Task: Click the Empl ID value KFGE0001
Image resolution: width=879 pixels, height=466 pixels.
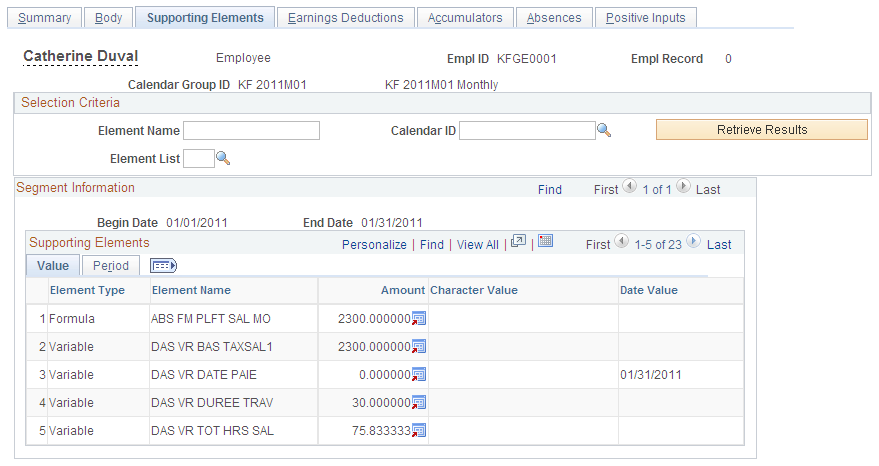Action: coord(526,59)
